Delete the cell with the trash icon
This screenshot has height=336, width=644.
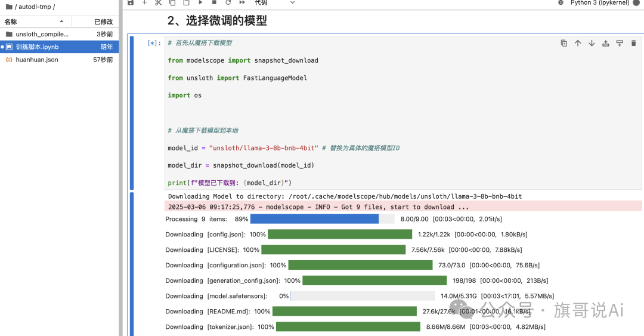[x=634, y=43]
